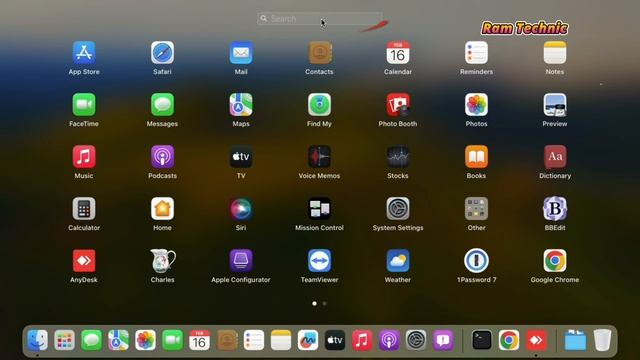Open Photos from the Dock
The image size is (640, 360).
point(145,340)
